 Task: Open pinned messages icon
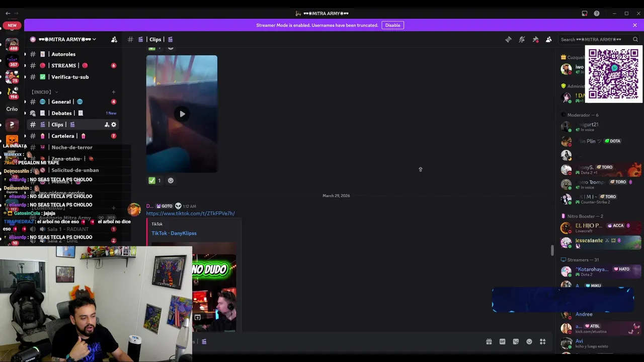(535, 39)
